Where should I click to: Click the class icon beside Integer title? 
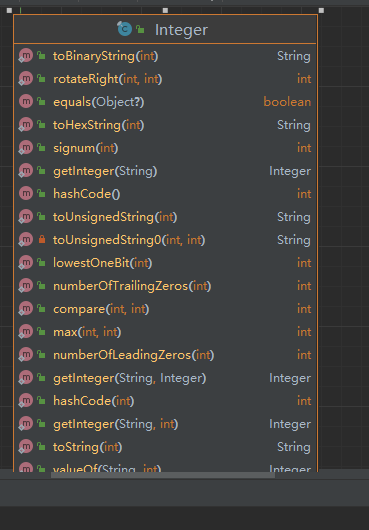pyautogui.click(x=124, y=29)
